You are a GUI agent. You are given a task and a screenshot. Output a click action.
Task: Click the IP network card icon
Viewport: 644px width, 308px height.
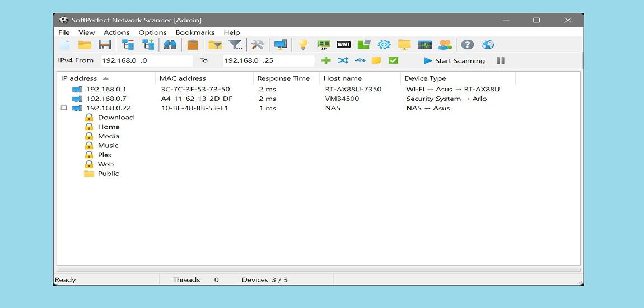324,45
